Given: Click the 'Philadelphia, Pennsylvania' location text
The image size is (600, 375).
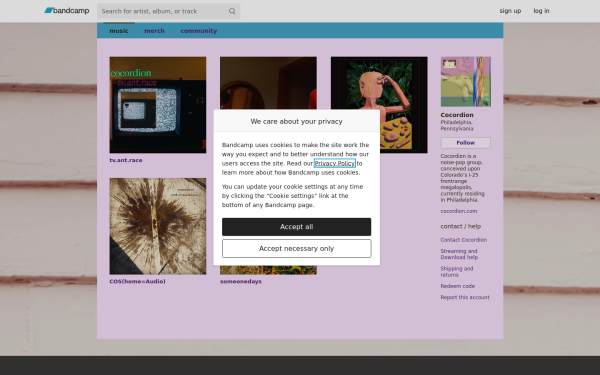Looking at the screenshot, I should pos(457,126).
